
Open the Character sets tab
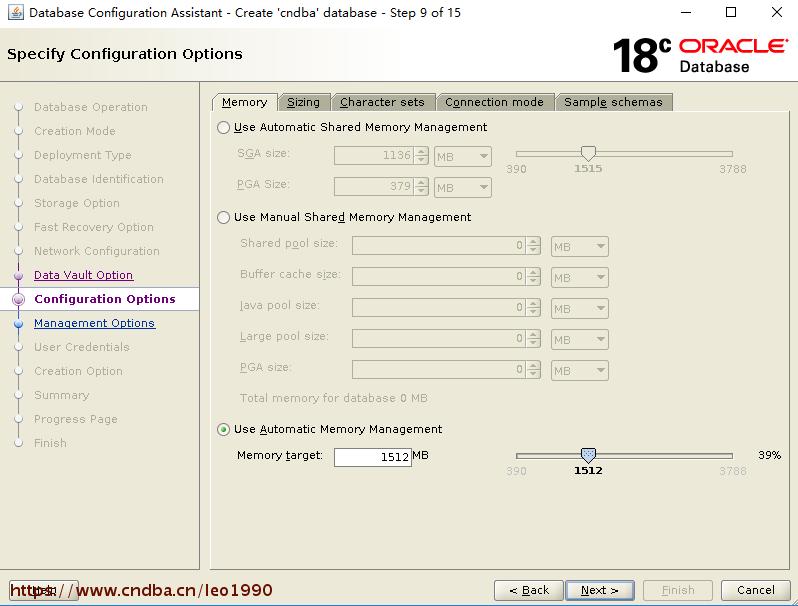(382, 102)
